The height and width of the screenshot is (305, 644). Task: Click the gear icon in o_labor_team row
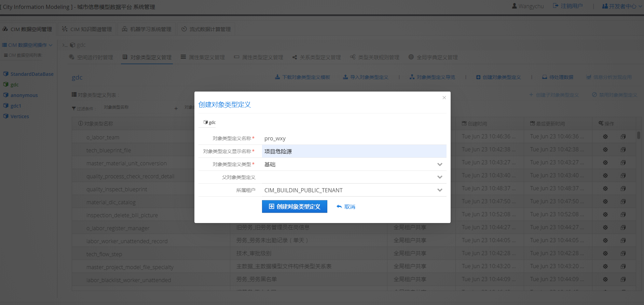click(605, 137)
